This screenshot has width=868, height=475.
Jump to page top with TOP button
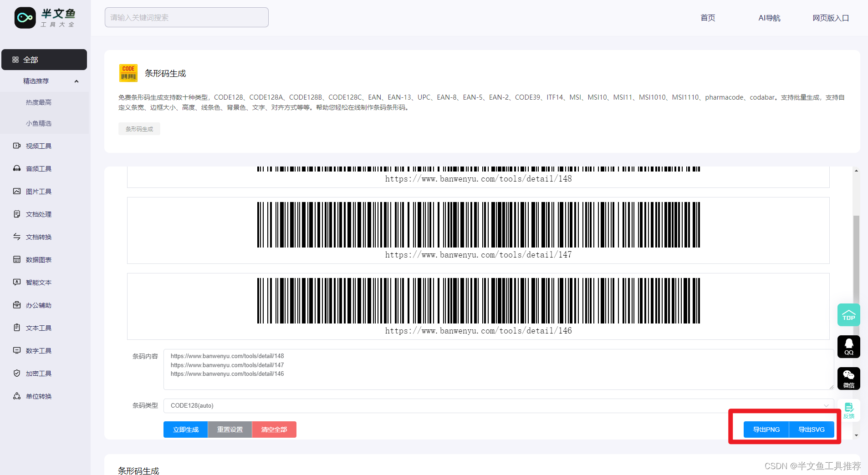tap(848, 315)
